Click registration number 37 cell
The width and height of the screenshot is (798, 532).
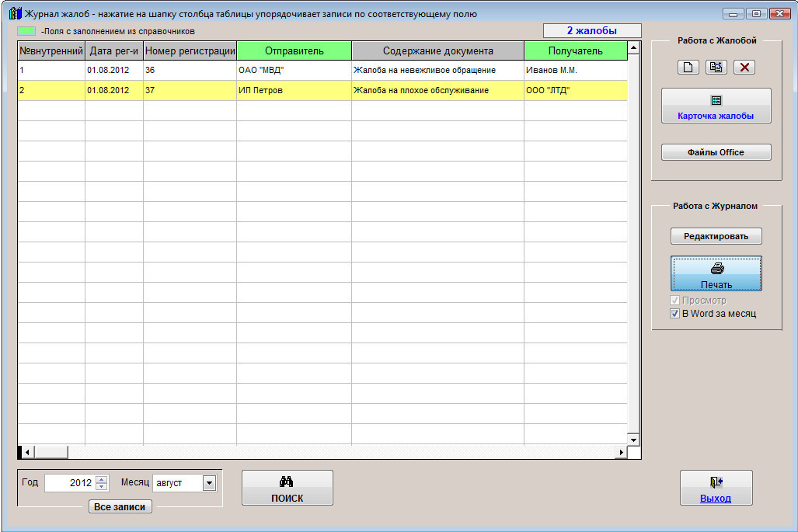click(190, 91)
